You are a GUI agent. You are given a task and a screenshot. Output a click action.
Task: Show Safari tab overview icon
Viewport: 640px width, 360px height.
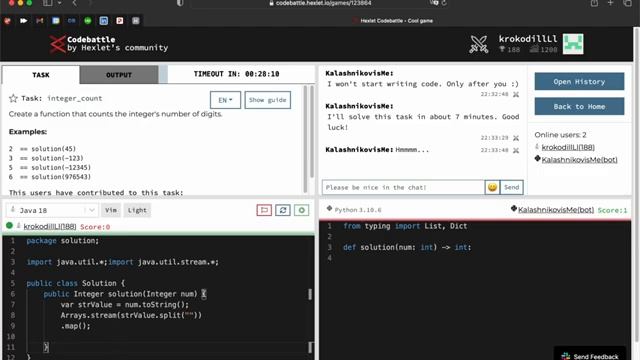(627, 3)
